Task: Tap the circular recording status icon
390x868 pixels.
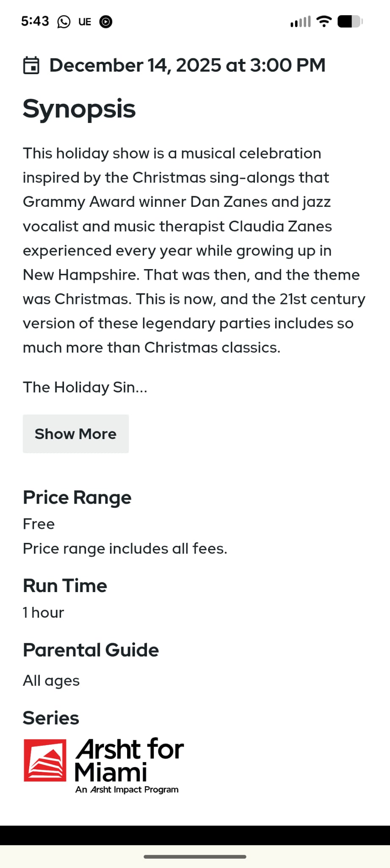Action: pos(105,22)
